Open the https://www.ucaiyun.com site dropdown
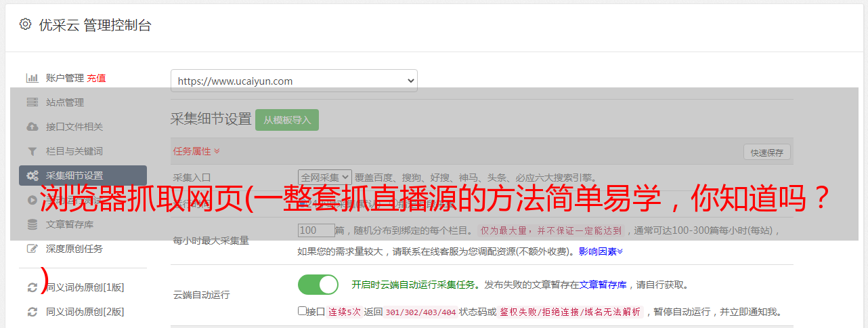The height and width of the screenshot is (328, 868). point(294,81)
